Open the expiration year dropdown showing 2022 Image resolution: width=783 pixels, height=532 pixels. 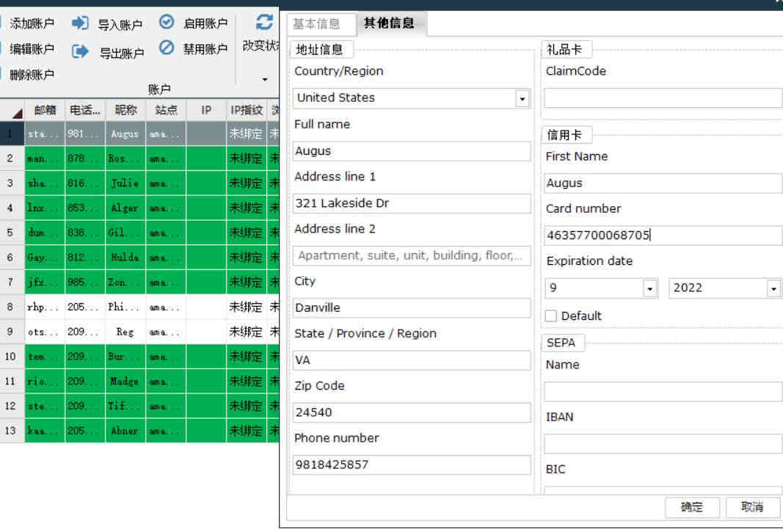[773, 288]
